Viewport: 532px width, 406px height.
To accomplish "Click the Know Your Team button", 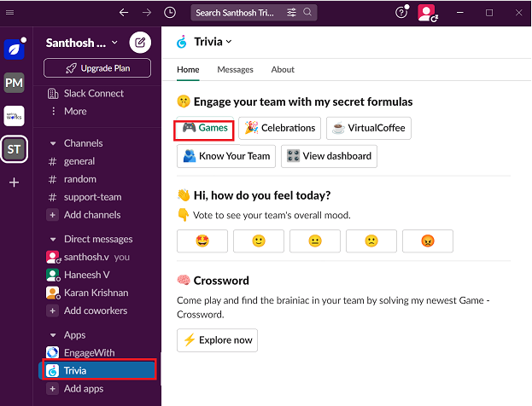I will (x=226, y=156).
